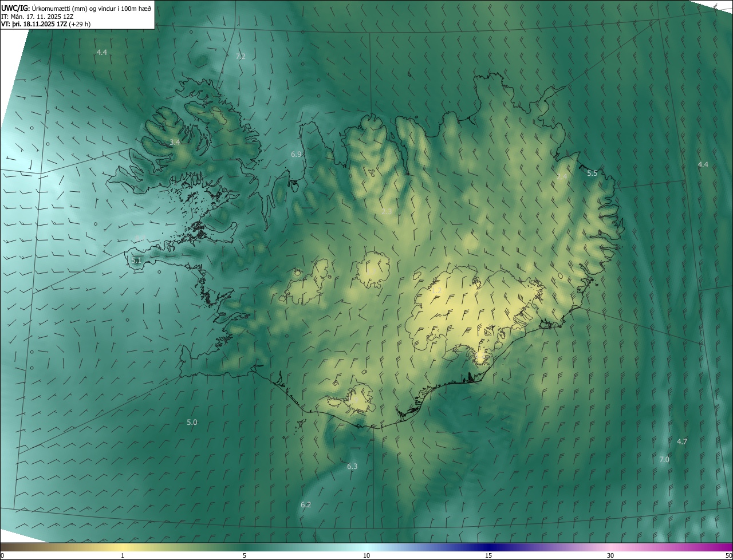Click the 5.0 value southwest of Iceland
Screen dimensions: 733x560
pyautogui.click(x=192, y=422)
